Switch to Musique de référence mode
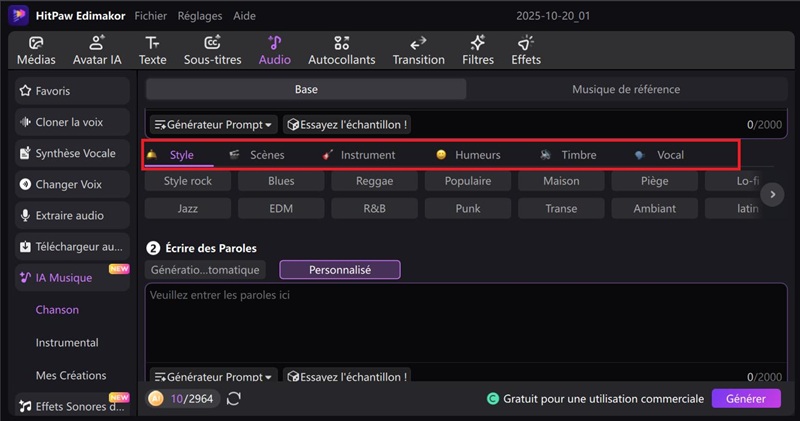Viewport: 800px width, 421px height. (x=626, y=90)
